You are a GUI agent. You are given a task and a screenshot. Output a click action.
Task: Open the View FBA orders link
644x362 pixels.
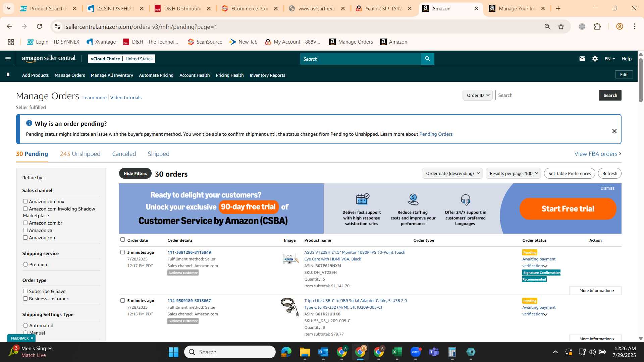(598, 154)
